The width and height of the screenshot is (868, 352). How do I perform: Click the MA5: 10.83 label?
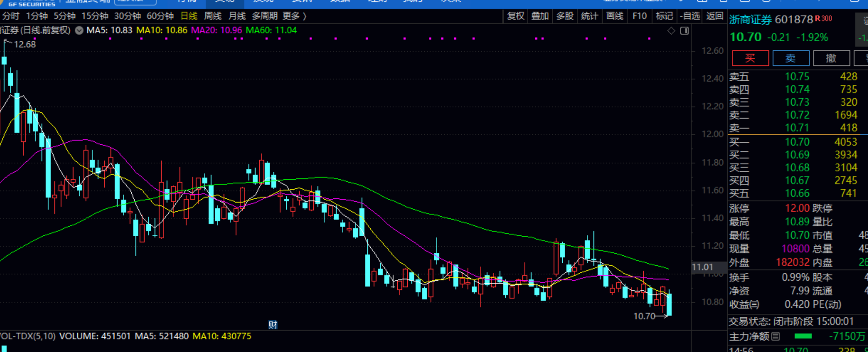(x=109, y=30)
